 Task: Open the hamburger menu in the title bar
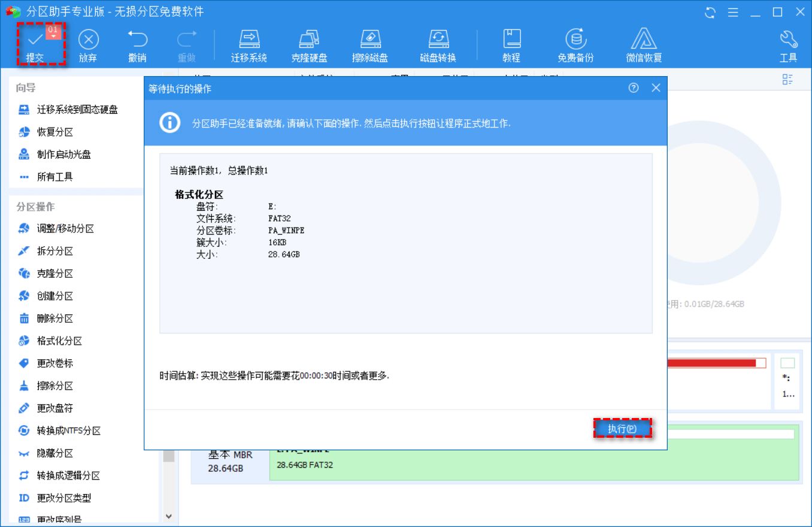[x=734, y=11]
